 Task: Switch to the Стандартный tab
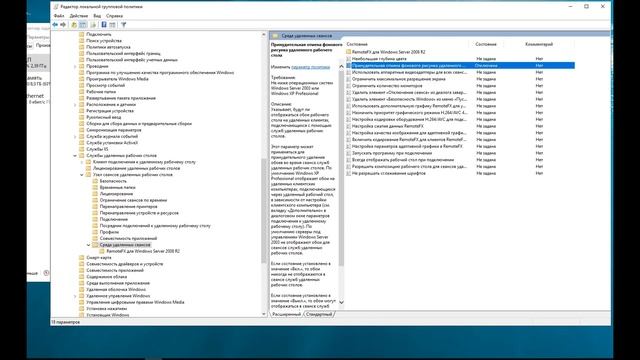319,314
